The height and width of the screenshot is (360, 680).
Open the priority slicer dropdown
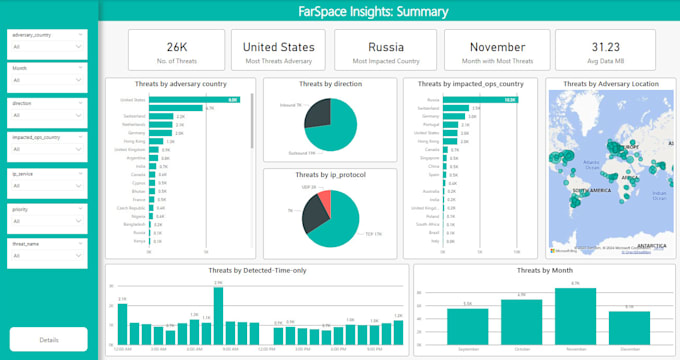point(47,221)
